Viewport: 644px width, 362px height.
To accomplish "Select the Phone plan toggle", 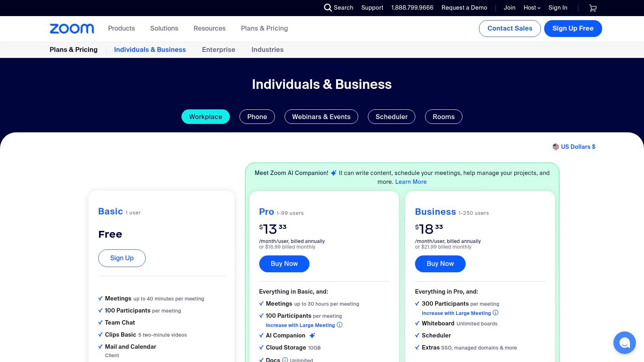I will coord(257,117).
